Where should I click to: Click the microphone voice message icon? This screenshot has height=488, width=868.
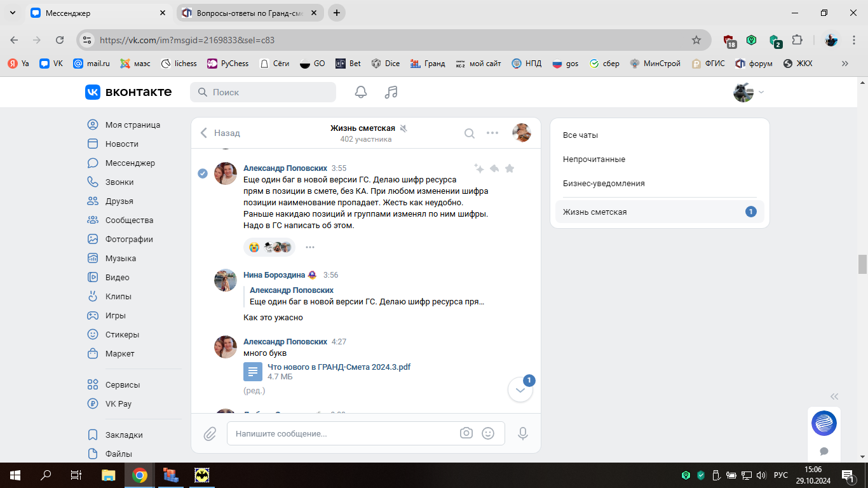tap(523, 433)
